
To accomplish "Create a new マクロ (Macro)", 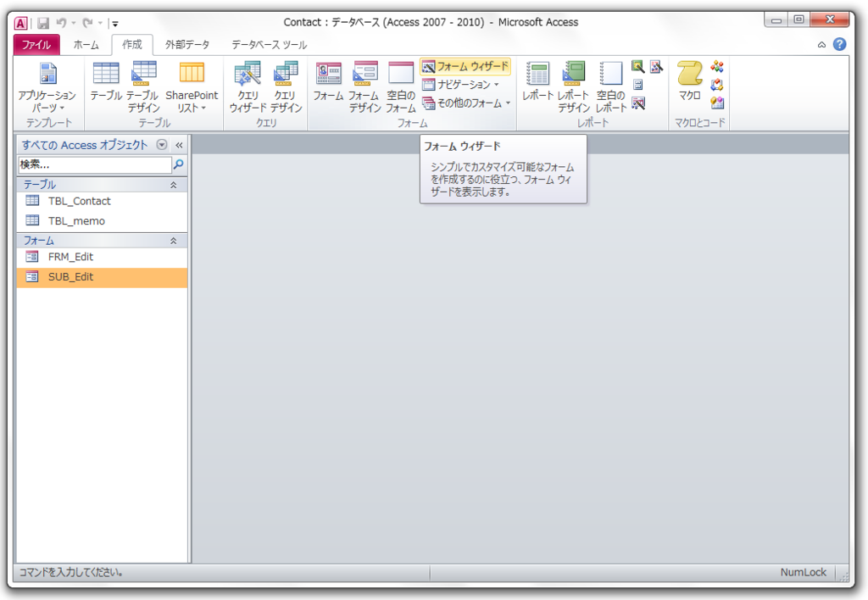I will pos(690,81).
